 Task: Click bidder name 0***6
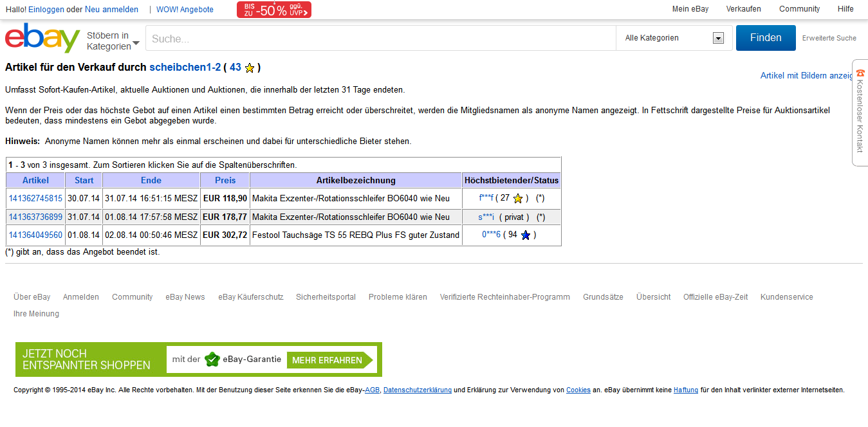(x=491, y=235)
